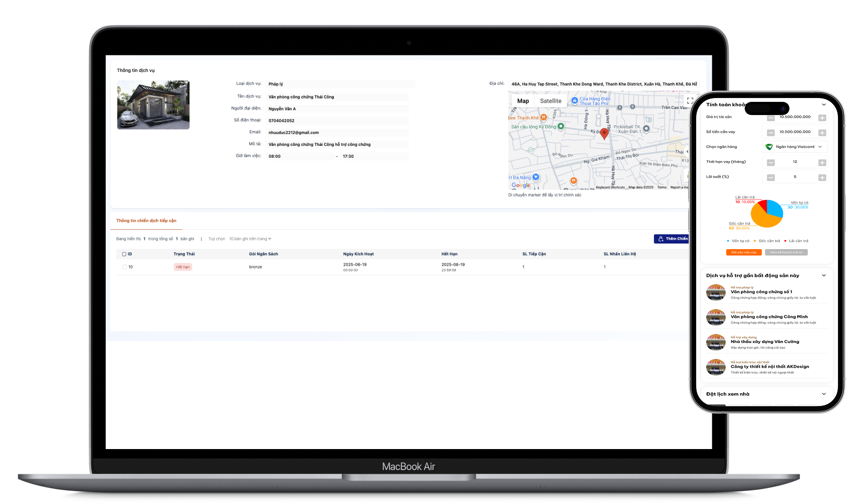Decrease Lãi suất with minus button
846x504 pixels.
pos(771,178)
